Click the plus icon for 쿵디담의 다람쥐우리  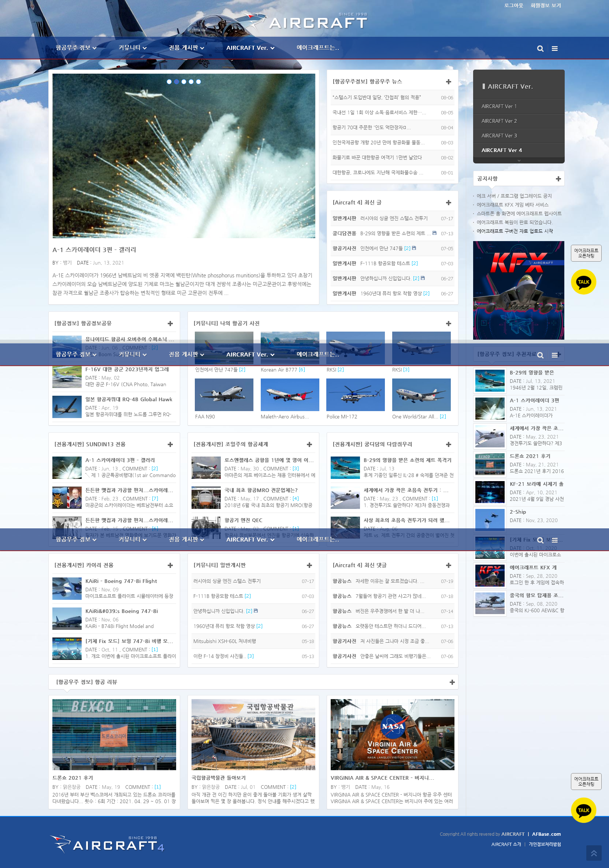tap(449, 444)
